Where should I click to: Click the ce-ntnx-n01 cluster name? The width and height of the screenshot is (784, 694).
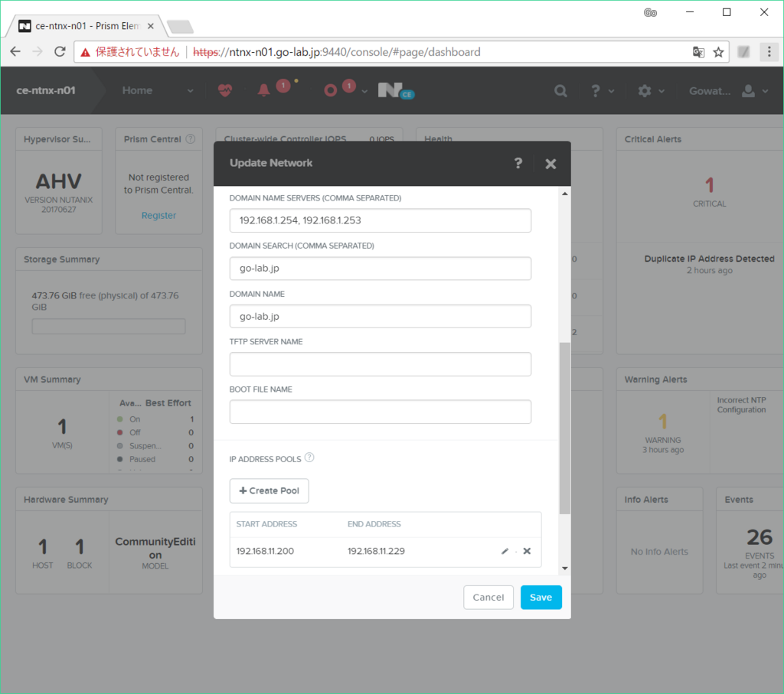[x=46, y=90]
